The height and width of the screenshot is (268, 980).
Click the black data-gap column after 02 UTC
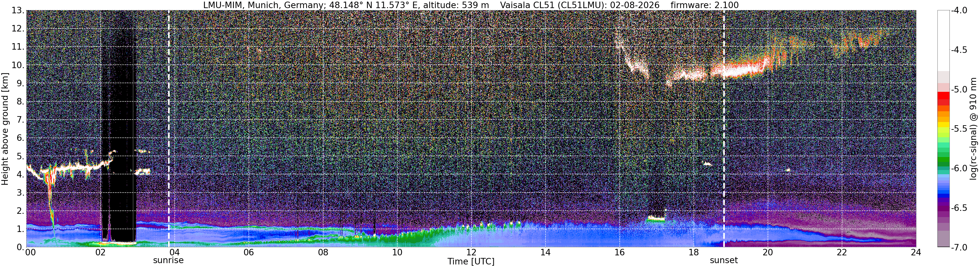119,125
